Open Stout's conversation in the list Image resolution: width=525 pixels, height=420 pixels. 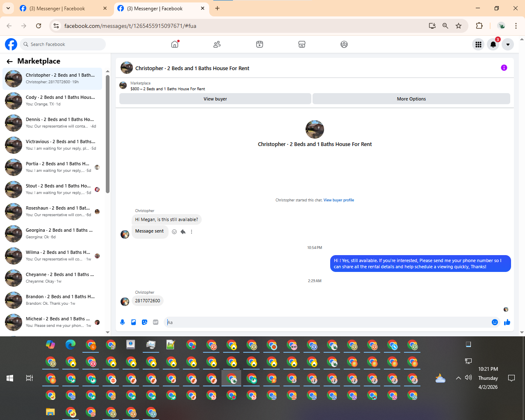pos(52,189)
